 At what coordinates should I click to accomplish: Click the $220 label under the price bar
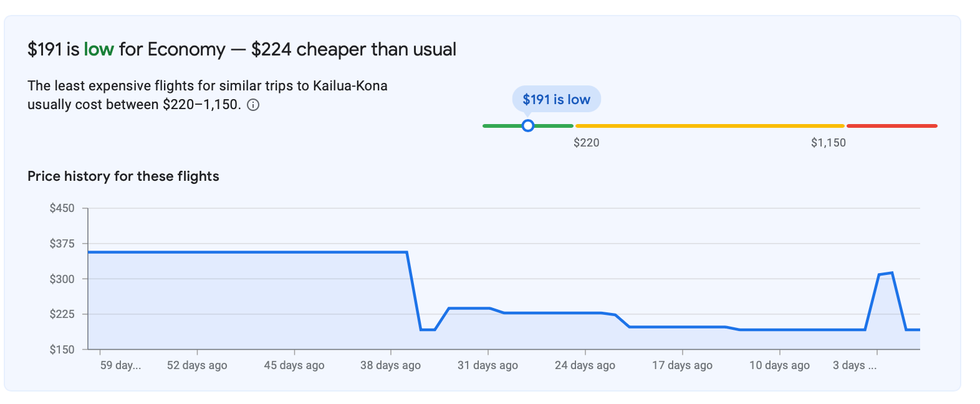(586, 143)
